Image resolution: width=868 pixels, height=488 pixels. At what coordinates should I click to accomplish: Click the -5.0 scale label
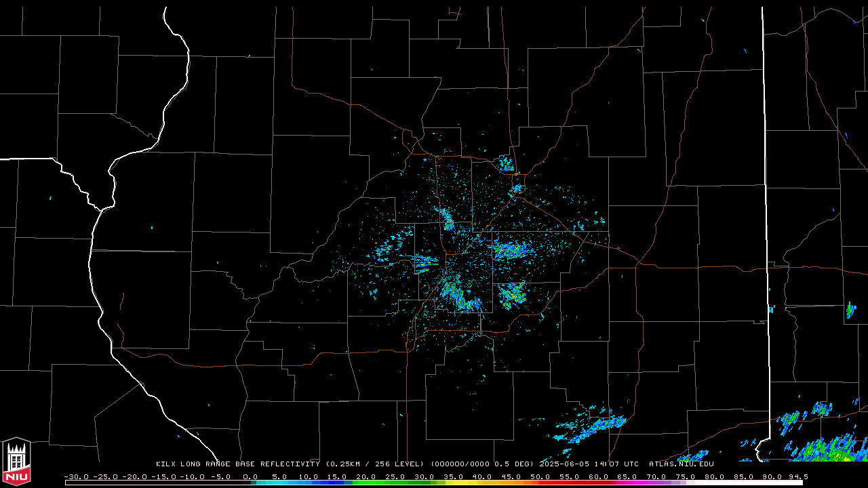pos(221,477)
